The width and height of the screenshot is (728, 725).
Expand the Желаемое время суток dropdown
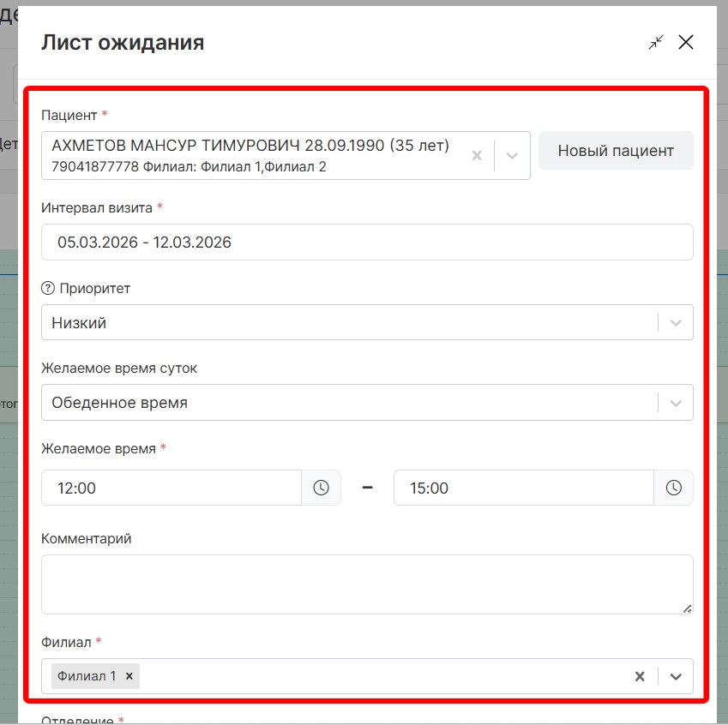pyautogui.click(x=676, y=403)
